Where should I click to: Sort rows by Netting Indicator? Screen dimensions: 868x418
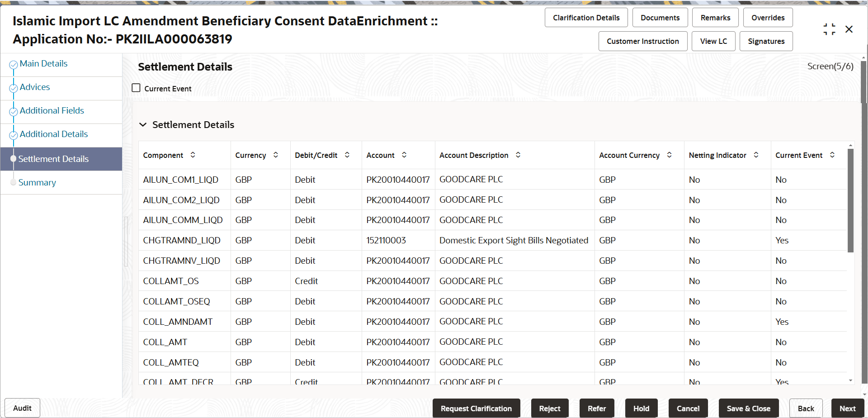[x=756, y=155]
